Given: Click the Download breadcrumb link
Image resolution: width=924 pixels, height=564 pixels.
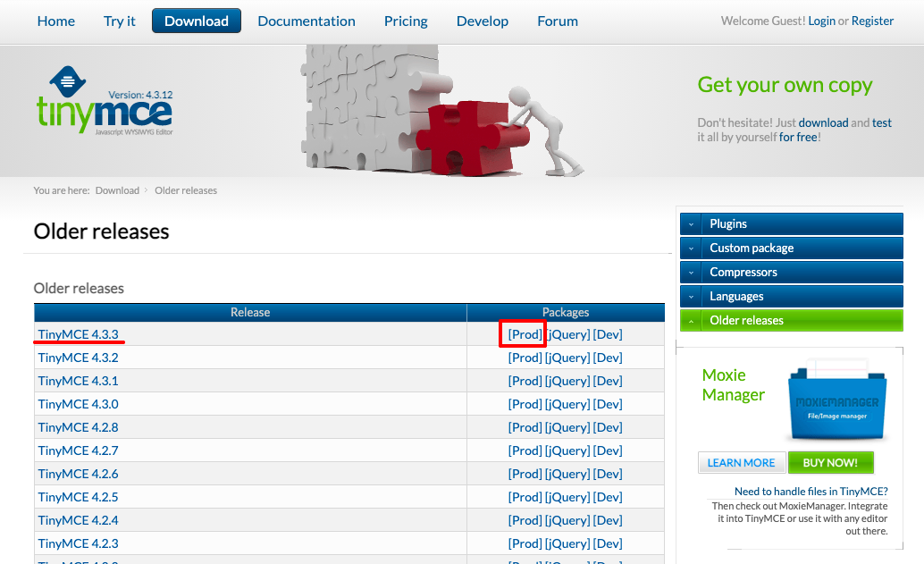Looking at the screenshot, I should (117, 189).
